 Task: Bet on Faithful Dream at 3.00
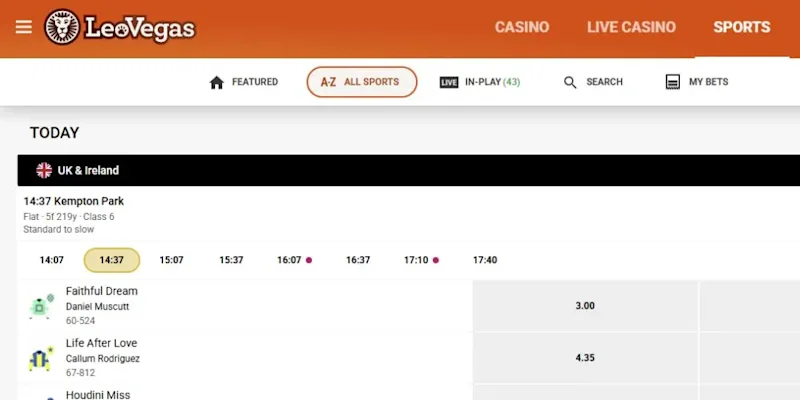coord(585,306)
